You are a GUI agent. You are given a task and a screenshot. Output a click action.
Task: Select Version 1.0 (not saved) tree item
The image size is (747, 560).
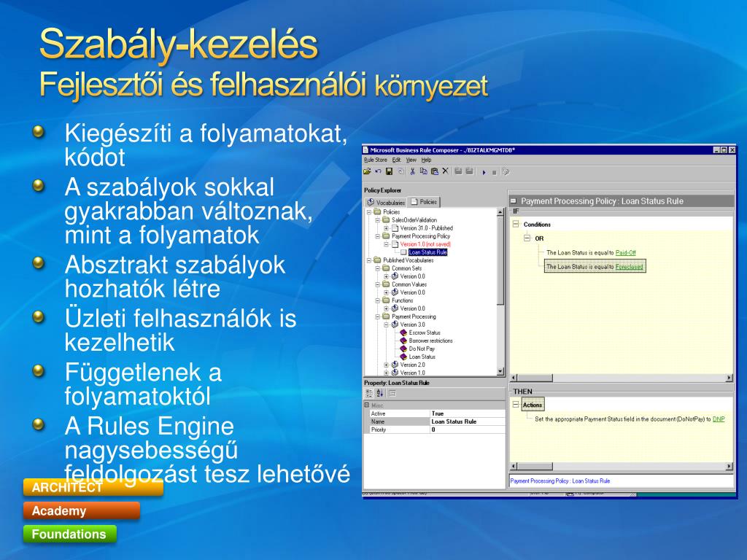tap(425, 244)
